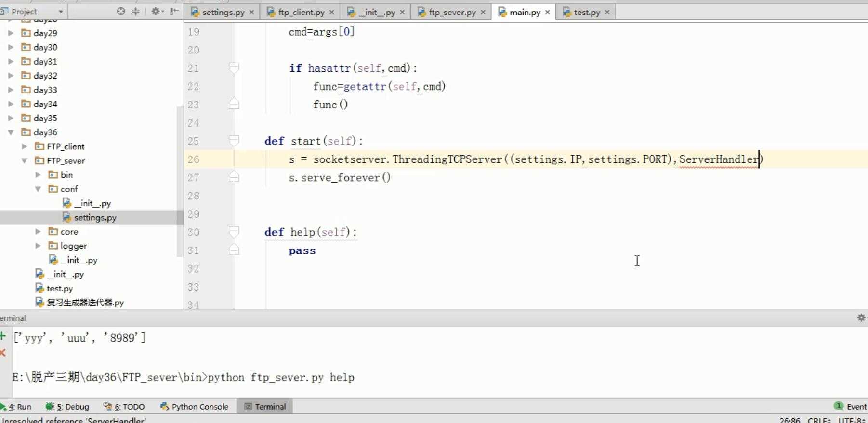Fold the if block at line 21

[234, 67]
